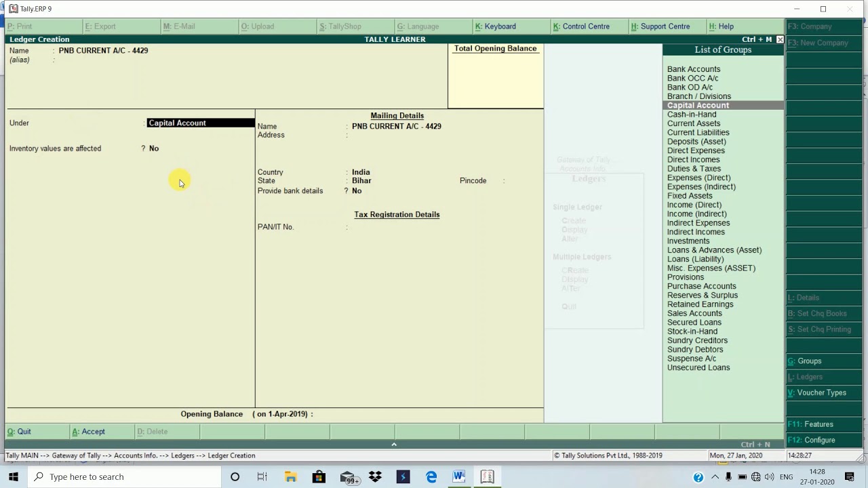Open Task View on the taskbar
The height and width of the screenshot is (488, 868).
click(x=262, y=476)
